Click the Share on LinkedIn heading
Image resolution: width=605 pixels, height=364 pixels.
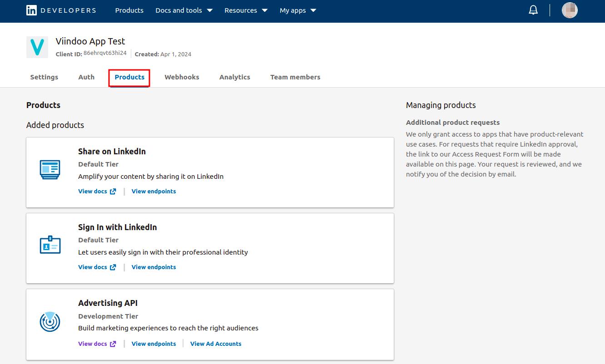(112, 152)
